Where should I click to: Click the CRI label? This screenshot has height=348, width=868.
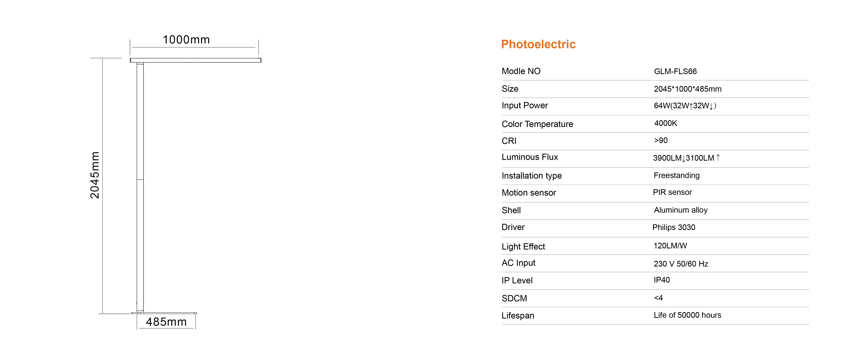point(509,141)
